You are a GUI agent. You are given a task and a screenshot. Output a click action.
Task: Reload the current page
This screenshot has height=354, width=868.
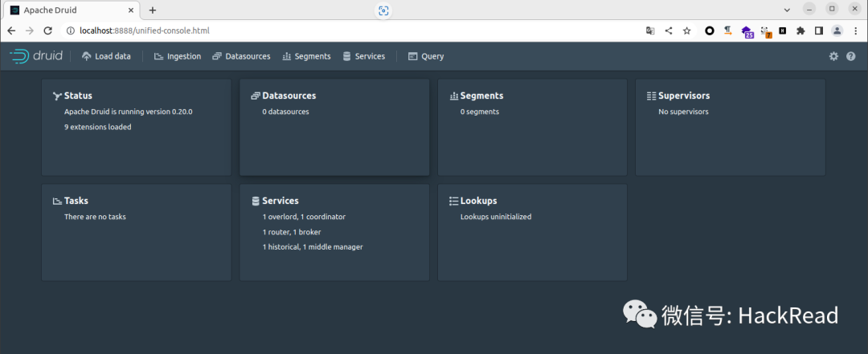[47, 31]
